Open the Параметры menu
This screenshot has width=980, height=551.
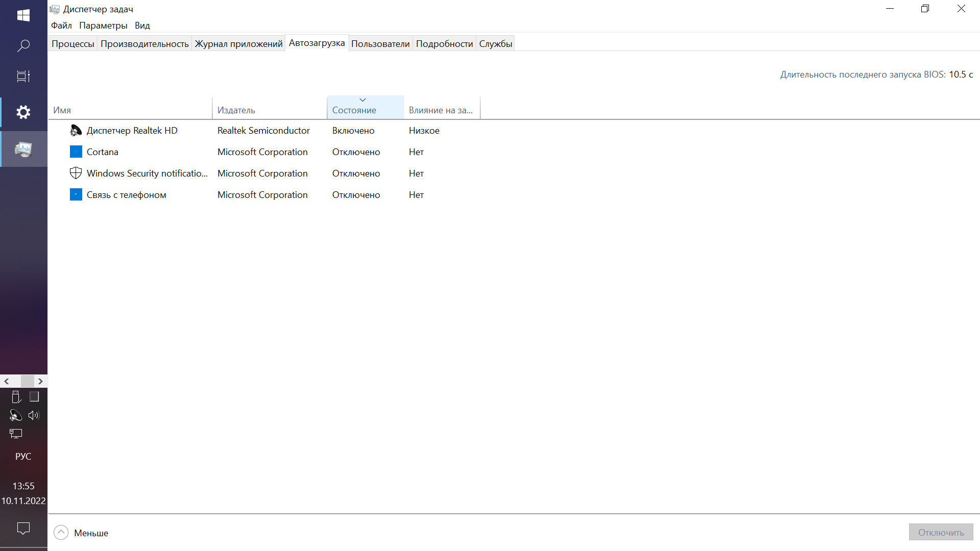coord(103,26)
